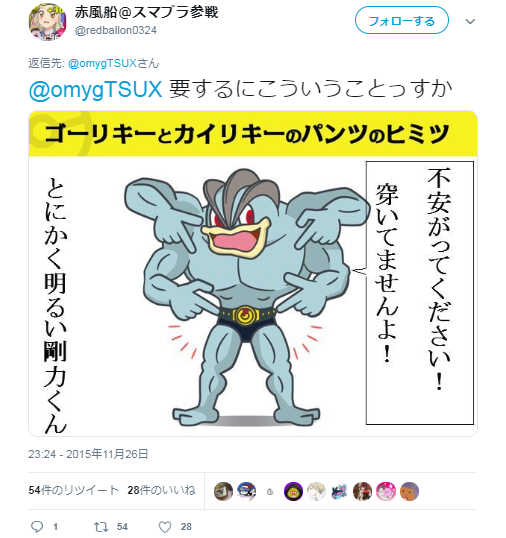View the 28件のいいね list
The width and height of the screenshot is (506, 538).
pos(161,490)
